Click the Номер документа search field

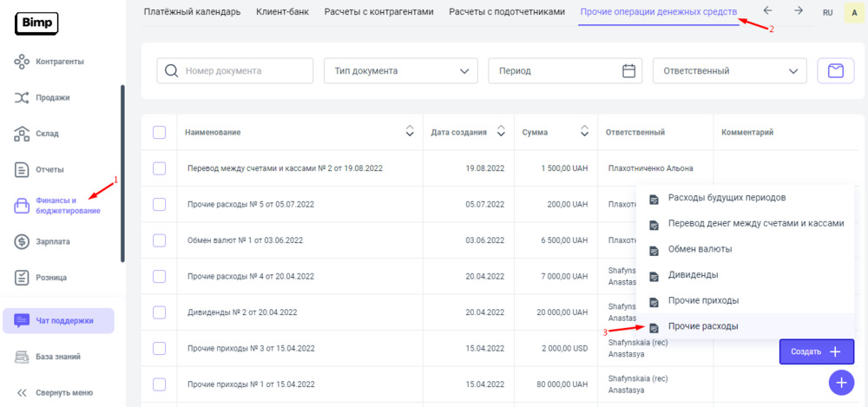click(x=235, y=71)
